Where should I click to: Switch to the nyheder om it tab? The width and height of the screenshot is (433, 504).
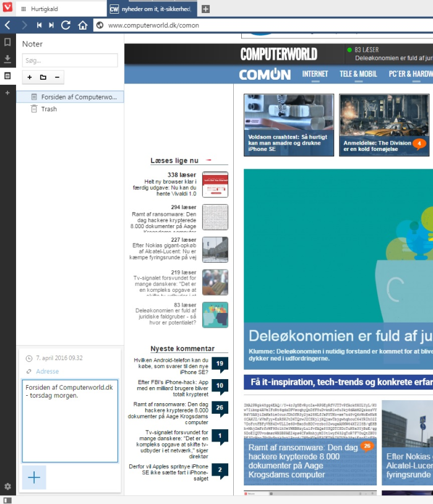(151, 9)
